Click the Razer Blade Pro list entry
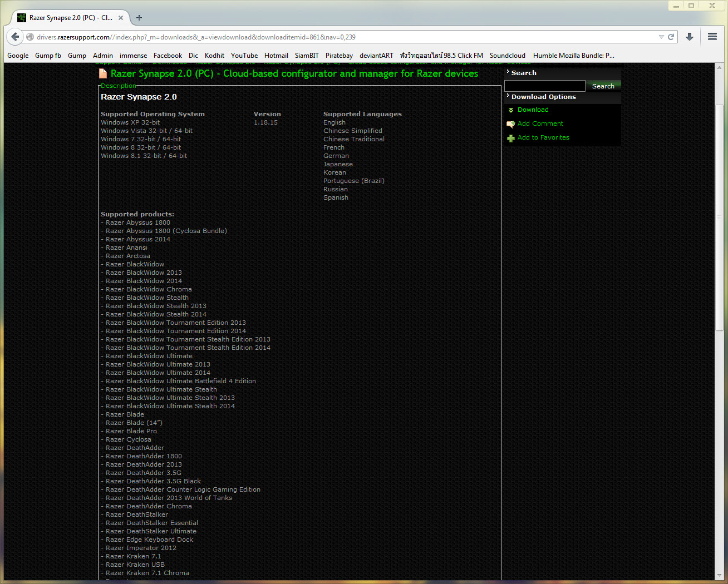The height and width of the screenshot is (584, 728). pos(131,431)
